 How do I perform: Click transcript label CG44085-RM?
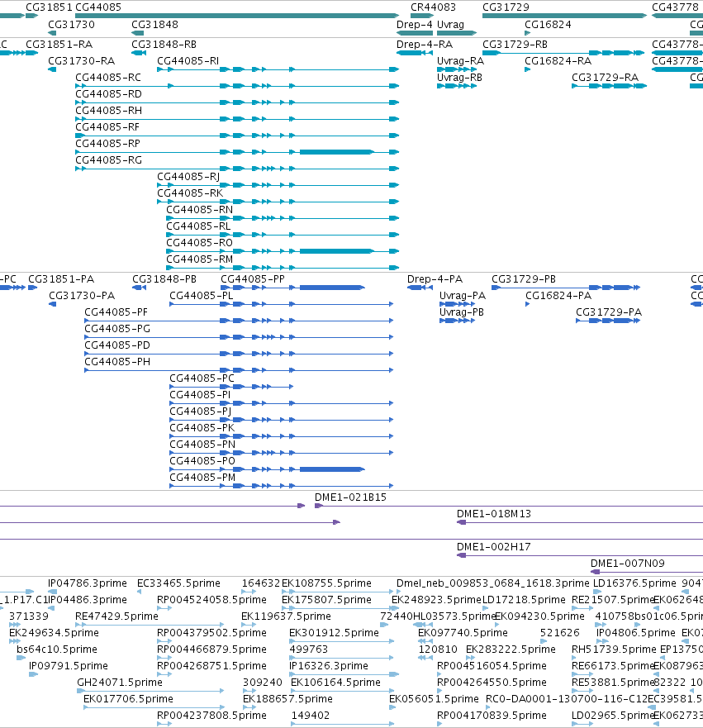click(x=200, y=259)
